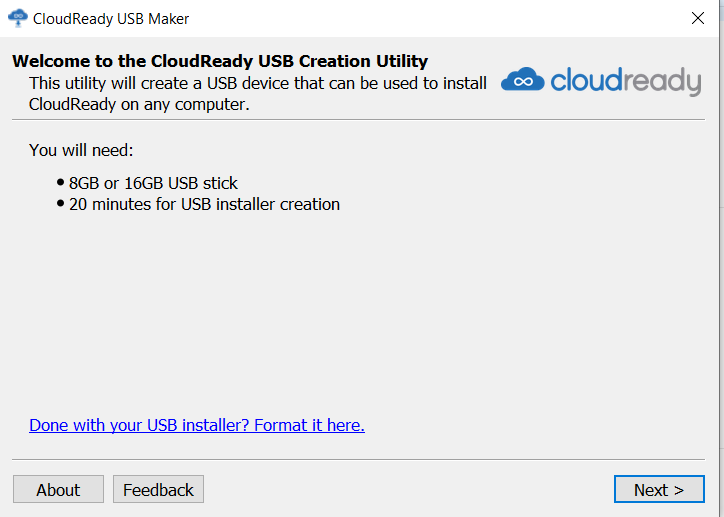Close the CloudReady USB Maker window

698,18
